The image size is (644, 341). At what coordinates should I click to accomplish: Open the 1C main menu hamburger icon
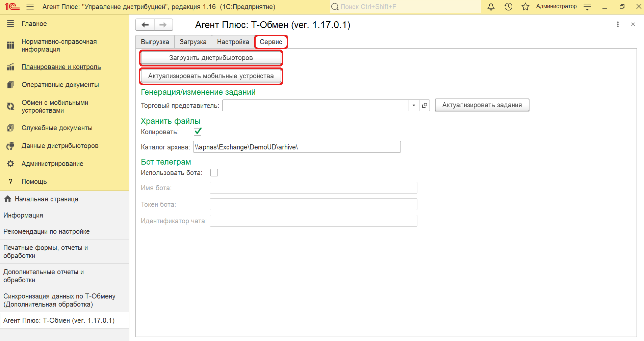(30, 7)
